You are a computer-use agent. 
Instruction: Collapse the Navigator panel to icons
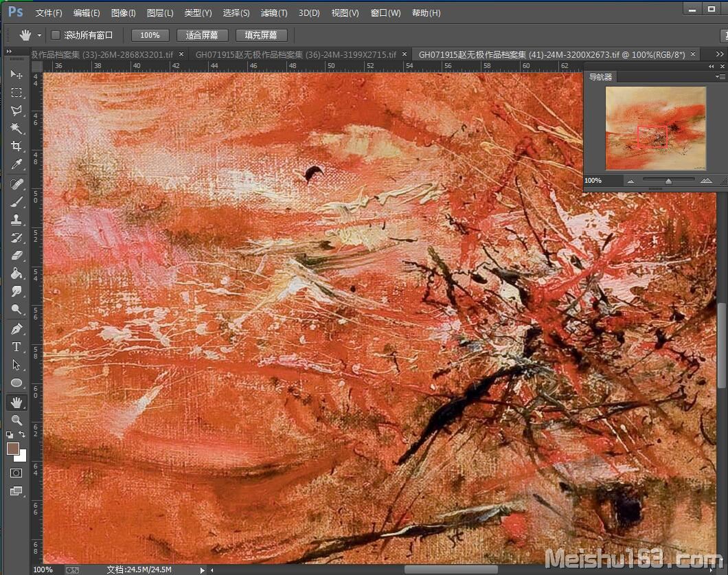(x=712, y=67)
